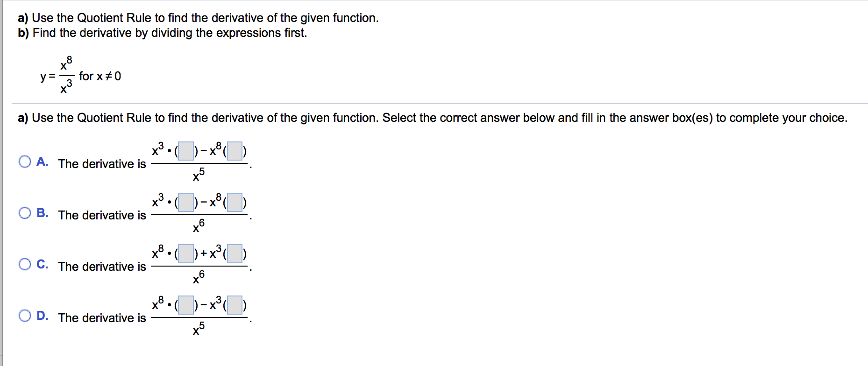Click the second answer box in option C

point(235,254)
